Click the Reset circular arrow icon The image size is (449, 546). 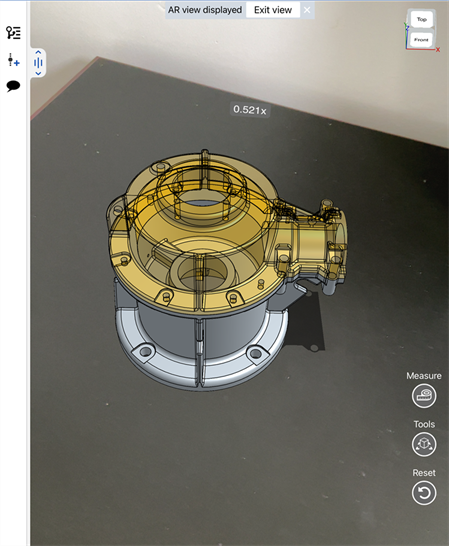[424, 493]
